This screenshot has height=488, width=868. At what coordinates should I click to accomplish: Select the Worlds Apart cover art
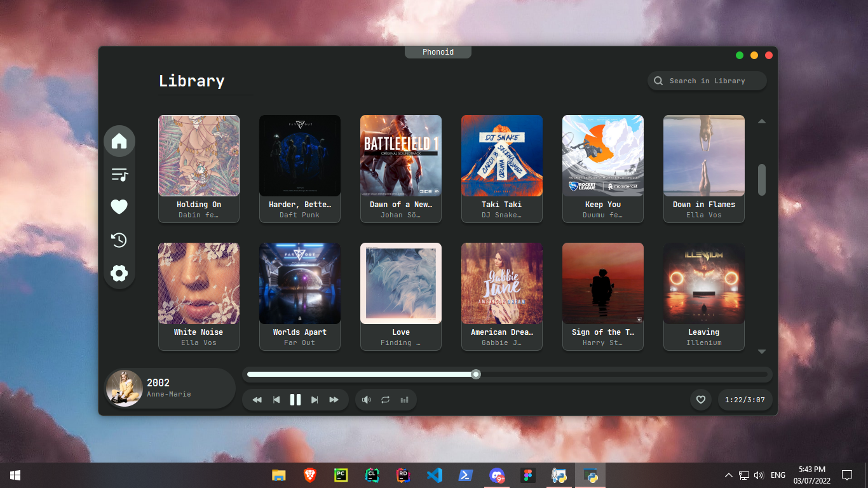[x=300, y=283]
